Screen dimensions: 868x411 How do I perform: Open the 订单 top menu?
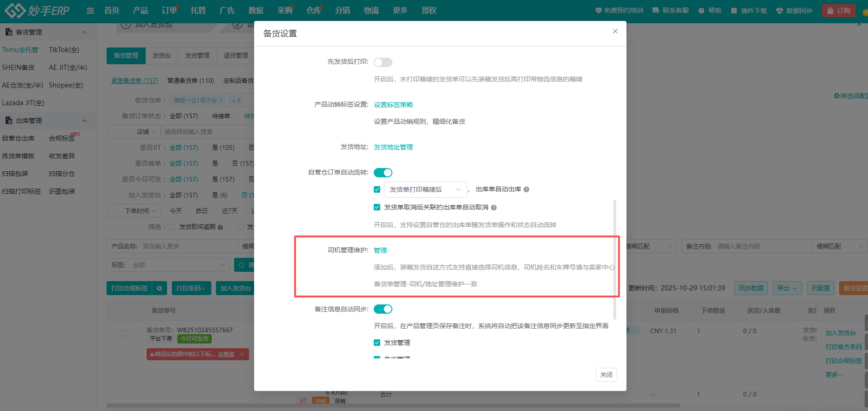169,10
